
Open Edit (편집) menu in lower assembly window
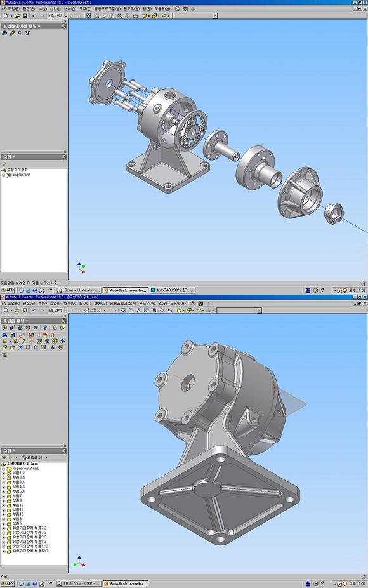(29, 303)
